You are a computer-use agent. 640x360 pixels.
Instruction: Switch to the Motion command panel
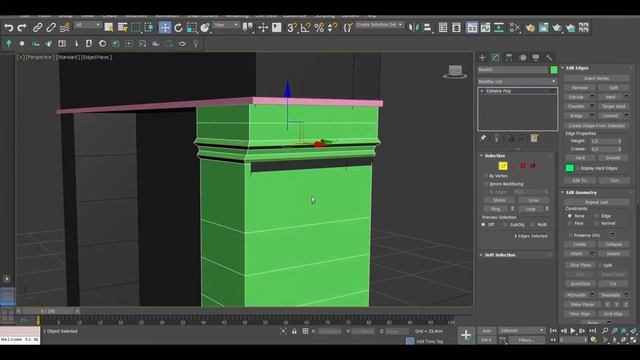(x=523, y=58)
